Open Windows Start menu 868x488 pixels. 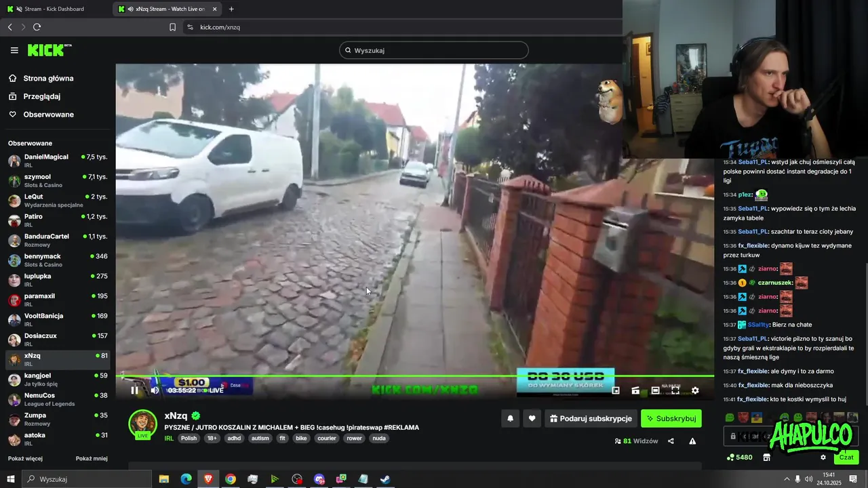tap(10, 479)
